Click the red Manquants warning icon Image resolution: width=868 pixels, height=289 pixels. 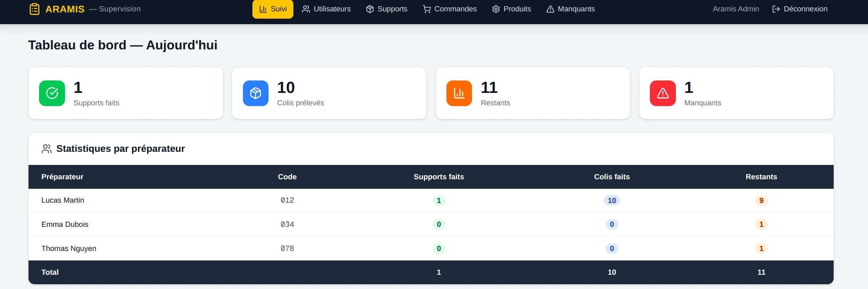663,93
